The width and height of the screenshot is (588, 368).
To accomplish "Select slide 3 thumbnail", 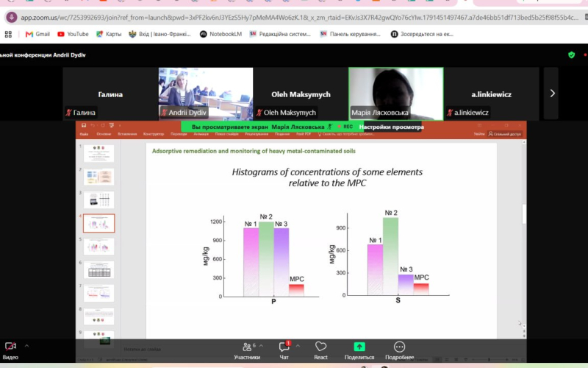I will [98, 199].
